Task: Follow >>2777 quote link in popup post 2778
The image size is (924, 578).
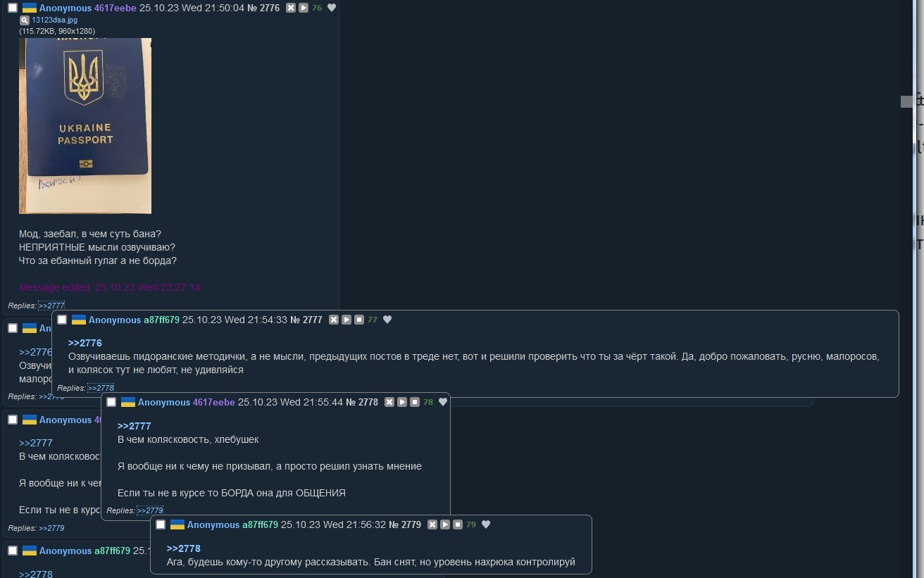Action: coord(135,426)
